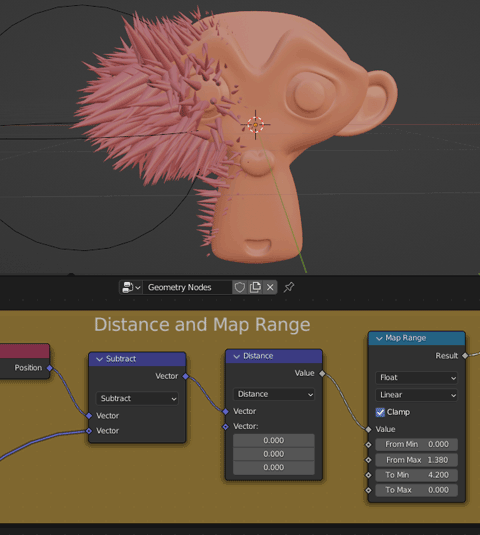This screenshot has height=535, width=480.
Task: Open the Subtract operation dropdown
Action: 137,399
